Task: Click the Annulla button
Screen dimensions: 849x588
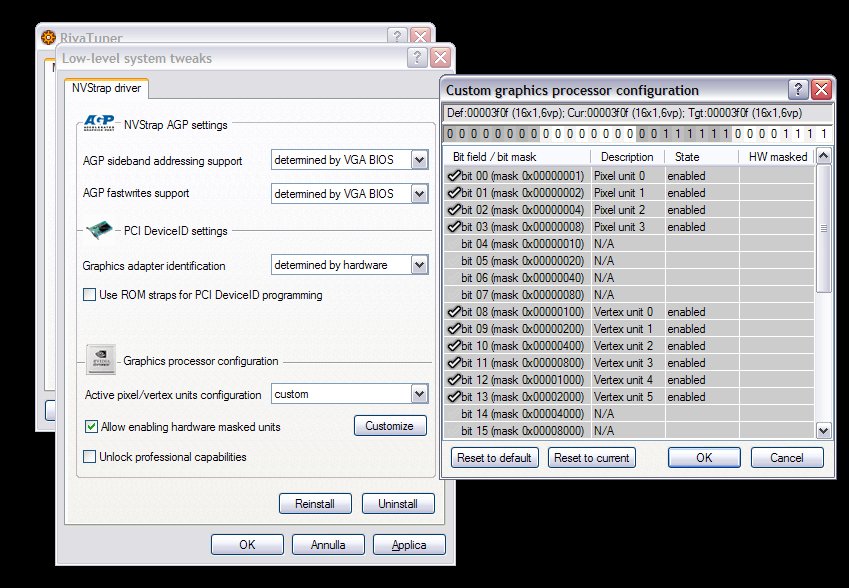Action: (328, 545)
